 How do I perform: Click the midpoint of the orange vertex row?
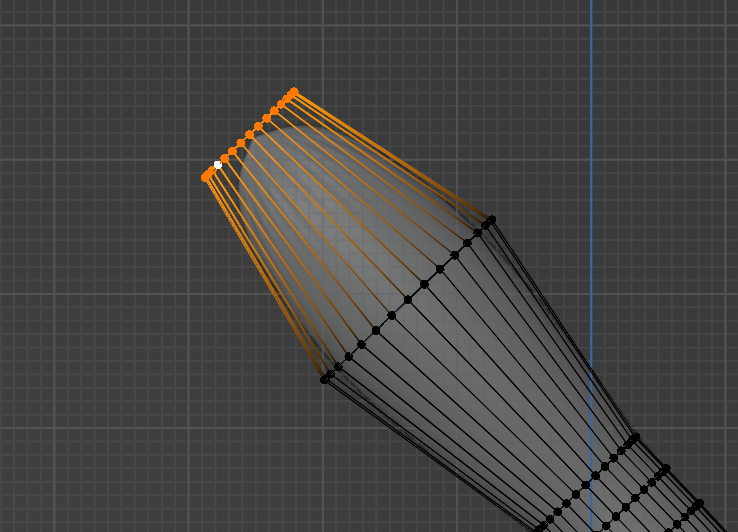click(x=249, y=134)
